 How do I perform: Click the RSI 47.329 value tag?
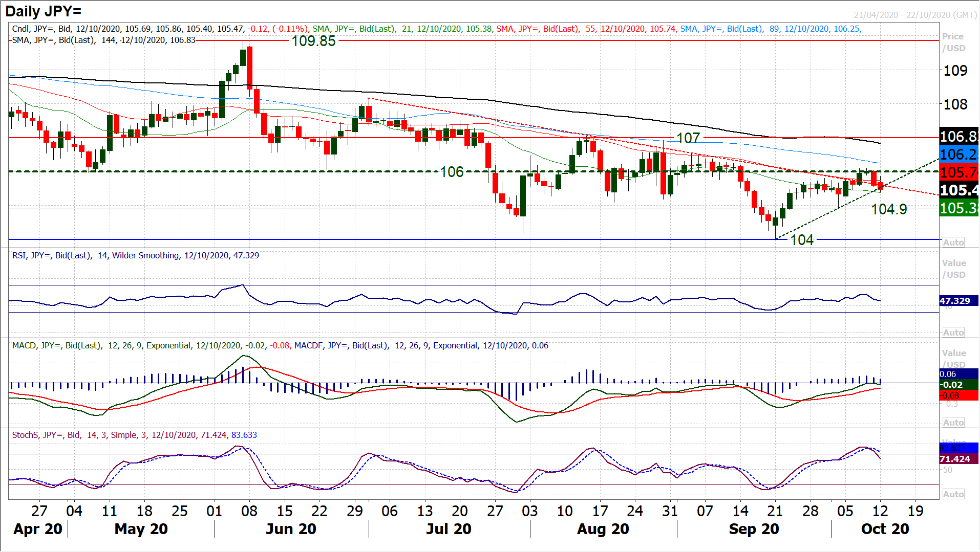[955, 301]
